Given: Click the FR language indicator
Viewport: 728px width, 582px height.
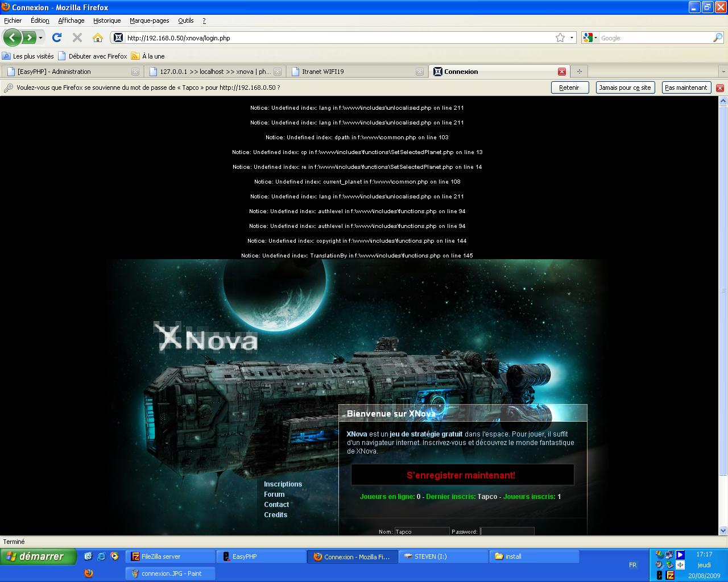Looking at the screenshot, I should pos(633,565).
